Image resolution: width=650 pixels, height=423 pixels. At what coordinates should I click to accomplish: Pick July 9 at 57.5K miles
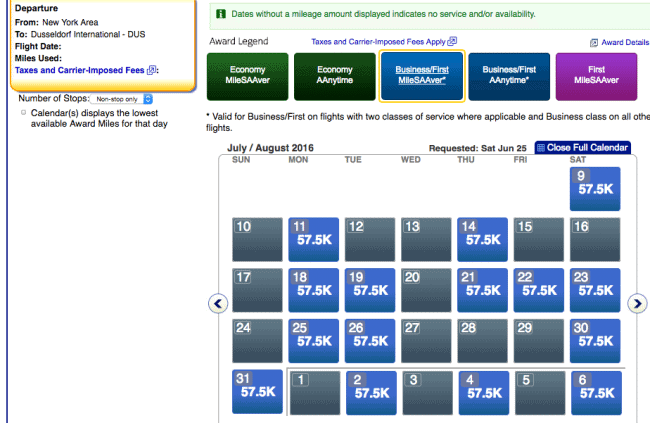(x=595, y=189)
